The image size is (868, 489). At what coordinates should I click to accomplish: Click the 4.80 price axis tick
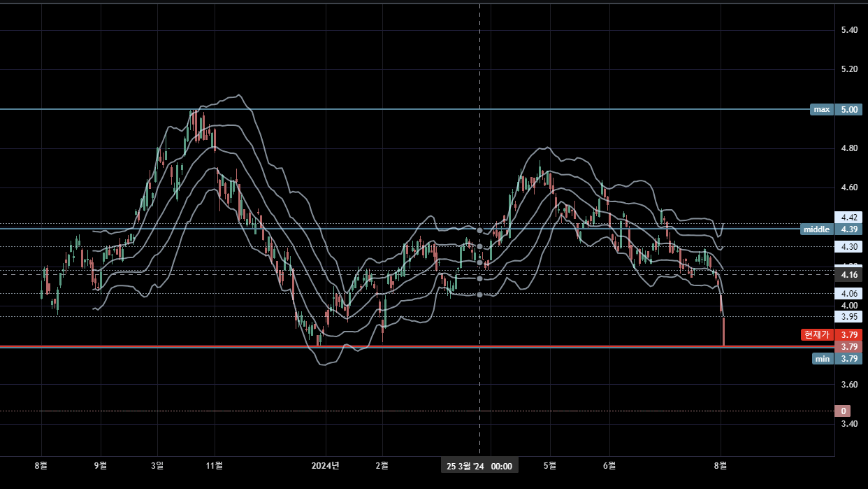point(850,148)
